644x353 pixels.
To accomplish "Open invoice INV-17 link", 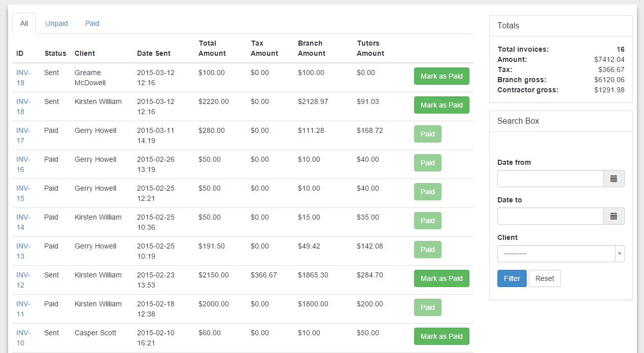I will (x=23, y=135).
